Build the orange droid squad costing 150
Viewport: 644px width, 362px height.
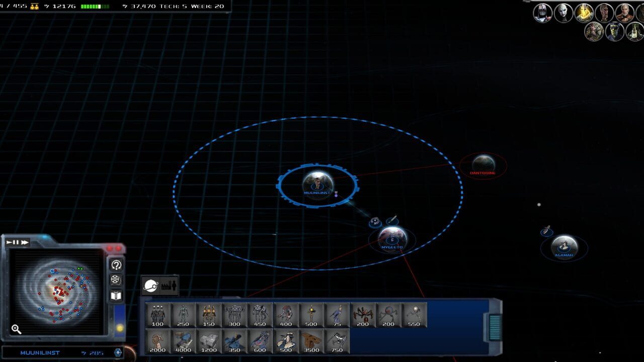209,315
